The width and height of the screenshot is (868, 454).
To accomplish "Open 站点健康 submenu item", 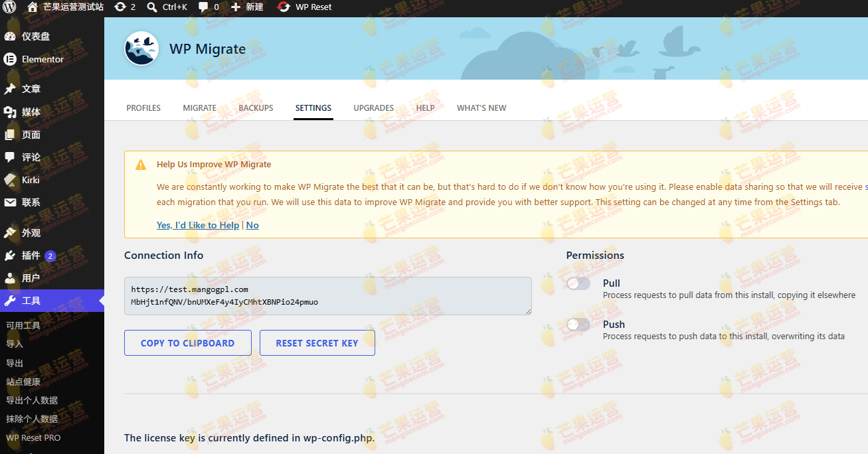I will (x=23, y=382).
